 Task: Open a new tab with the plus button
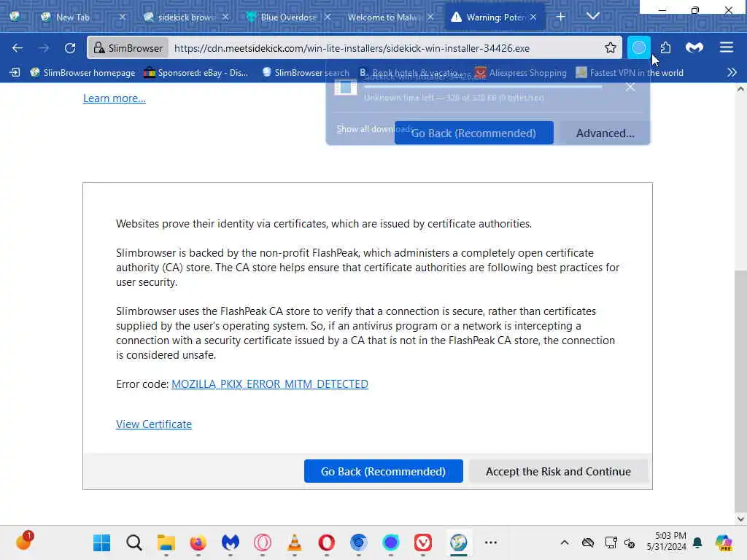click(561, 17)
